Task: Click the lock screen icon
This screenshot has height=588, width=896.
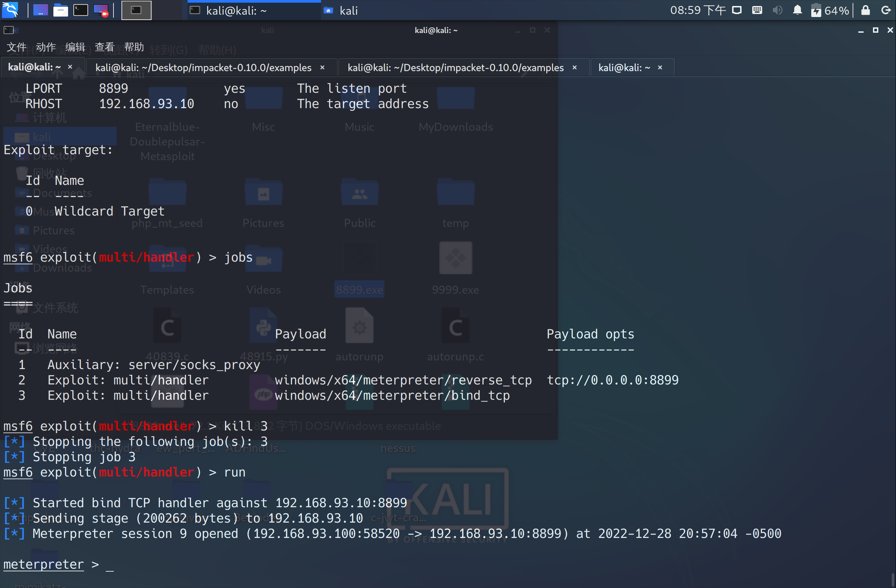Action: (x=866, y=10)
